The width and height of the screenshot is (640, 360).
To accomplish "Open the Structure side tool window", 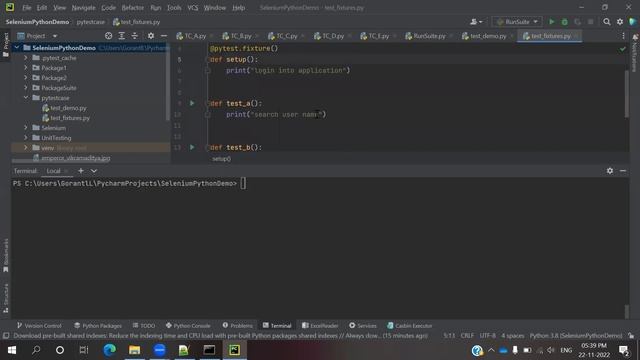I will [6, 298].
